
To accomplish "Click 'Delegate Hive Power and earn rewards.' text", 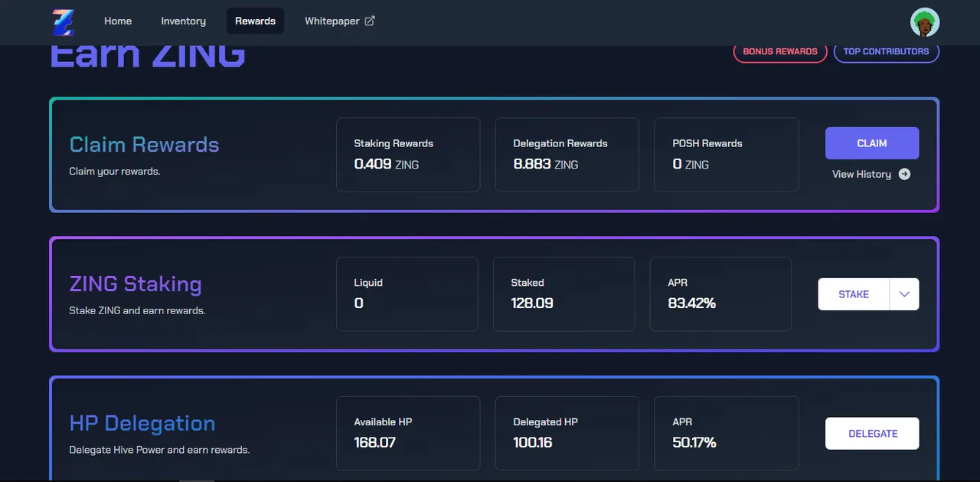I will pos(159,450).
